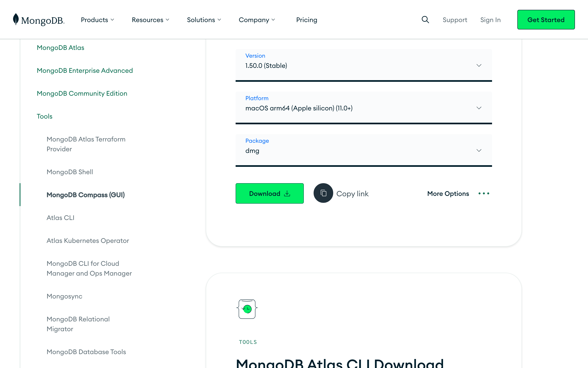Open Atlas CLI in sidebar
Viewport: 588px width, 368px height.
[60, 218]
